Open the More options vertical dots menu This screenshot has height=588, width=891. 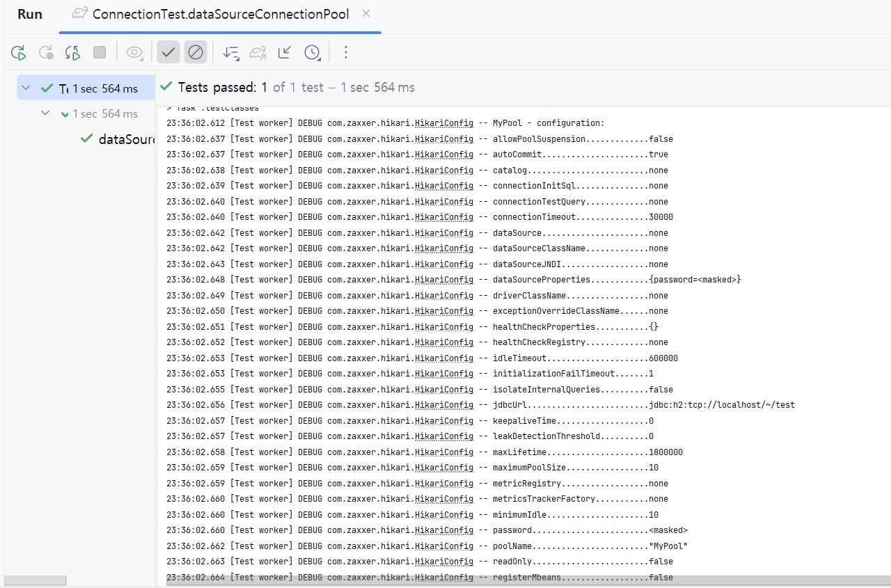pos(346,52)
